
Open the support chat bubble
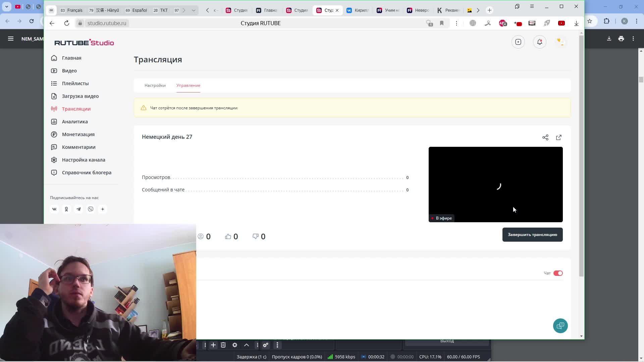point(560,325)
